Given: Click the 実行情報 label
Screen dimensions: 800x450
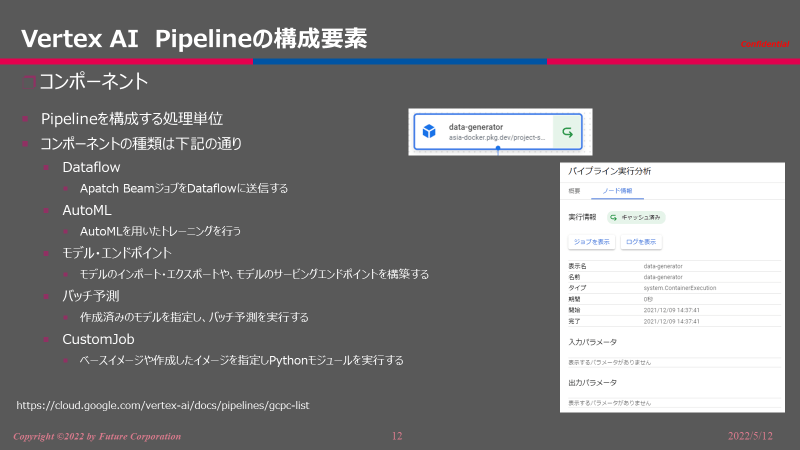Looking at the screenshot, I should tap(582, 217).
